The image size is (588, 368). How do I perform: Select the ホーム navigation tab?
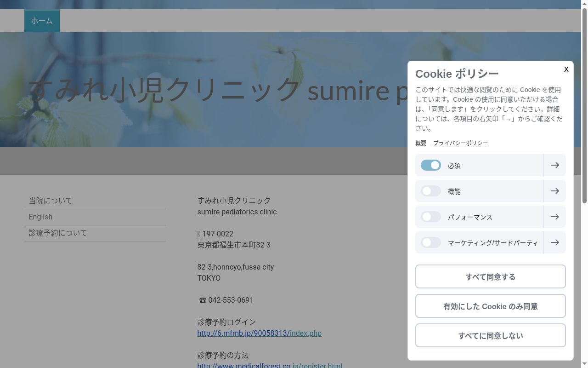[x=42, y=21]
